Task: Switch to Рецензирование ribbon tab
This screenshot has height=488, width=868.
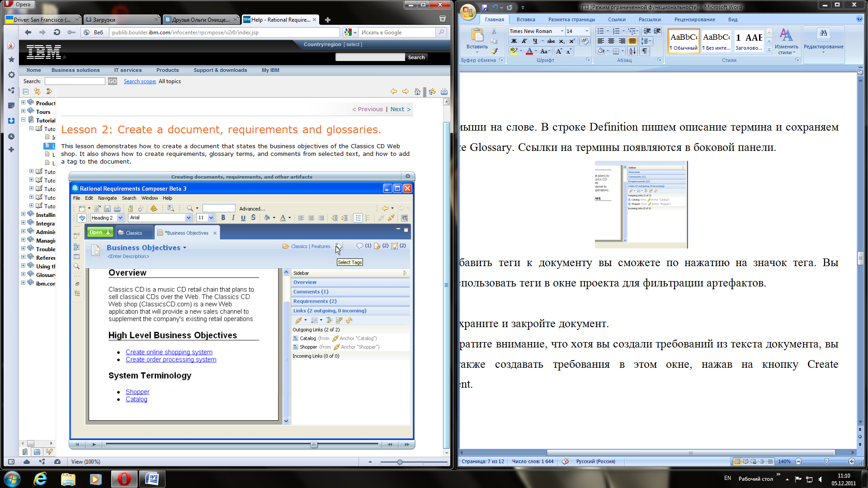Action: (x=694, y=19)
